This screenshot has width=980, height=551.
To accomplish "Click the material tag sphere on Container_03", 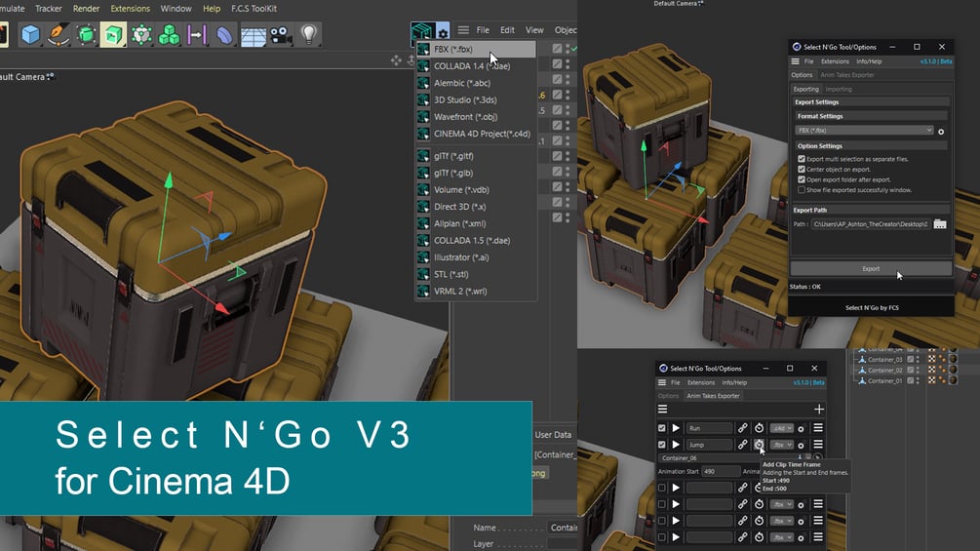I will [953, 359].
